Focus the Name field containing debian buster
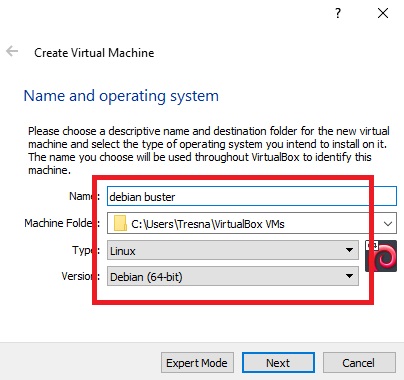The width and height of the screenshot is (404, 380). (252, 196)
